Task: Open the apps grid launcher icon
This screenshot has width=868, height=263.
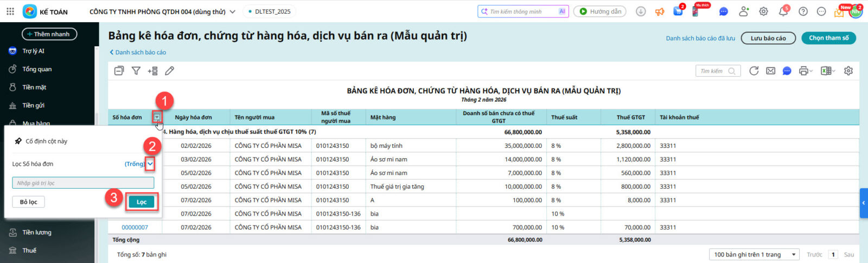Action: pyautogui.click(x=10, y=11)
